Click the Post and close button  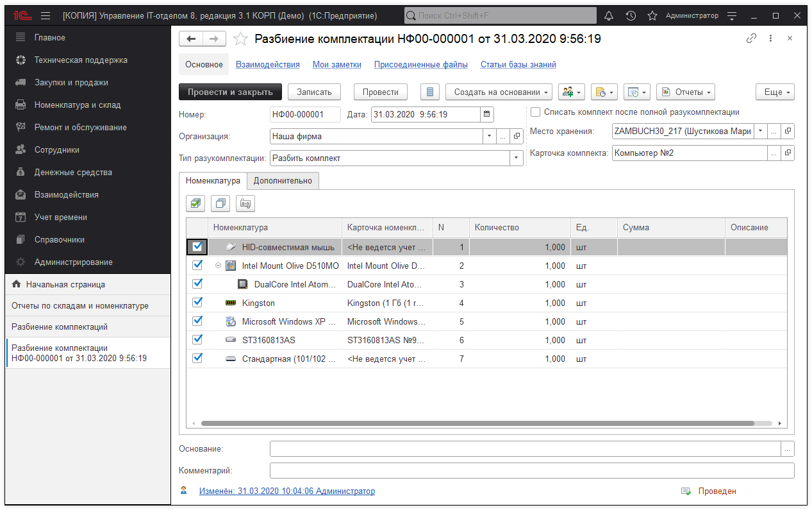pyautogui.click(x=229, y=92)
